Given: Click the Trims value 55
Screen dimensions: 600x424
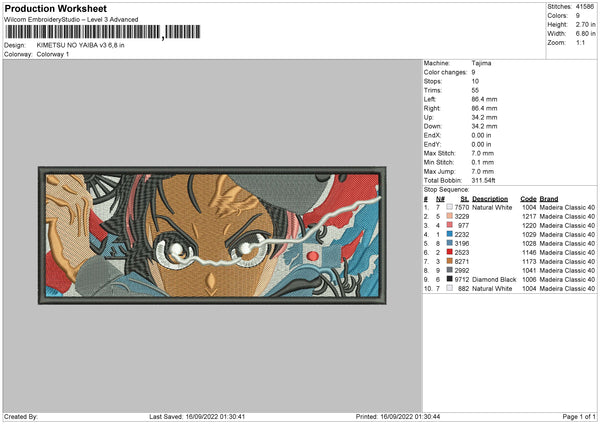Looking at the screenshot, I should [475, 90].
